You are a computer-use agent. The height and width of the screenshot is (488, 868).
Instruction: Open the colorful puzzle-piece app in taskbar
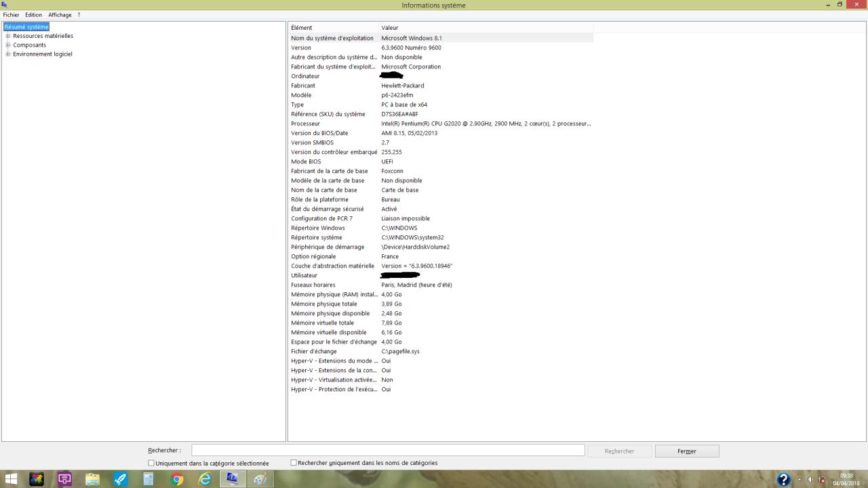[37, 479]
